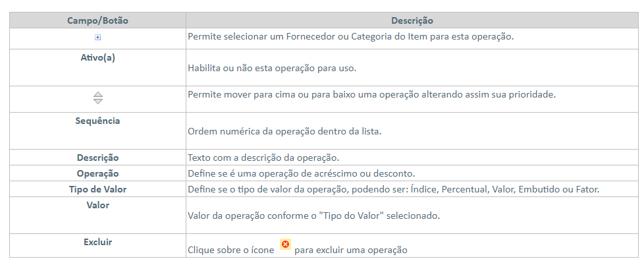Click 'Texto com a descrição da operação'
644x261 pixels.
(263, 158)
